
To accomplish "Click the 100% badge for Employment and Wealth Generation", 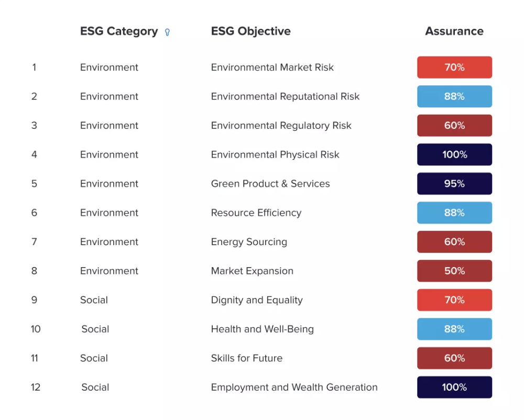I will pos(454,387).
